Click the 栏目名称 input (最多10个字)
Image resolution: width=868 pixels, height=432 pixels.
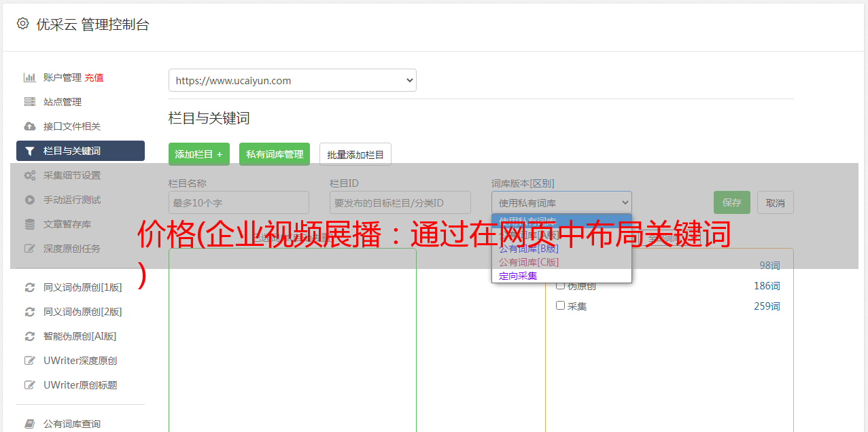point(239,202)
